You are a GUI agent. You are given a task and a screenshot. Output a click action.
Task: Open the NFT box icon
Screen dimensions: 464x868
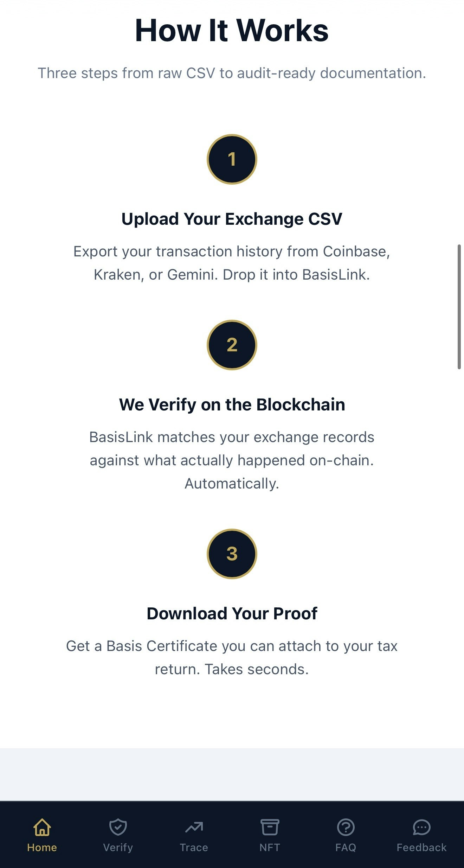tap(270, 827)
